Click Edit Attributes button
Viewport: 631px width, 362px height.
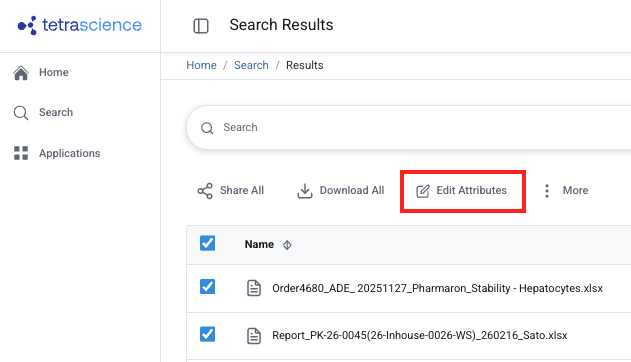pyautogui.click(x=462, y=191)
